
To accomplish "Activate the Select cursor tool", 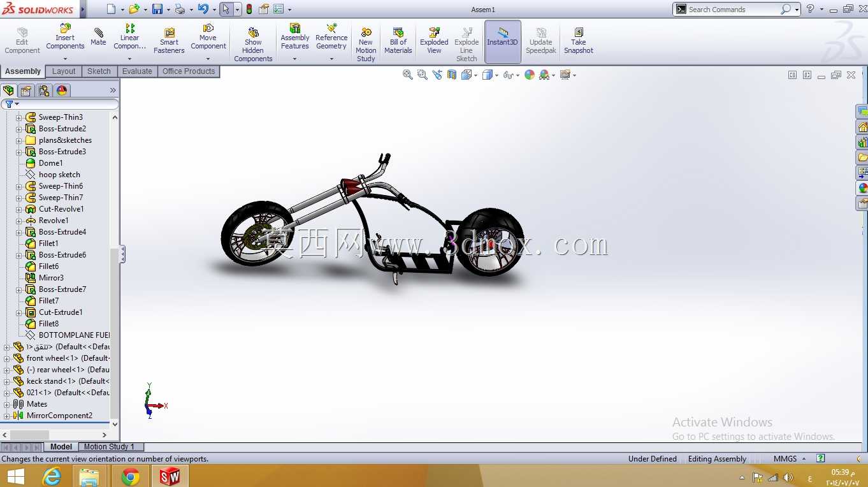I will tap(226, 9).
